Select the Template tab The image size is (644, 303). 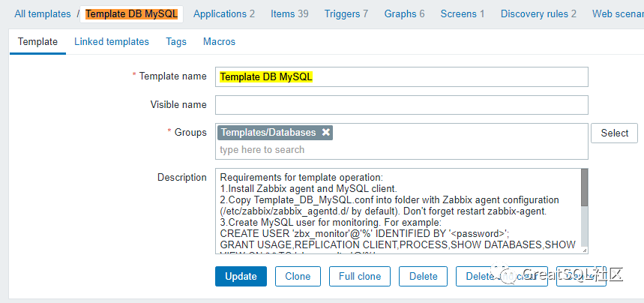pos(37,42)
